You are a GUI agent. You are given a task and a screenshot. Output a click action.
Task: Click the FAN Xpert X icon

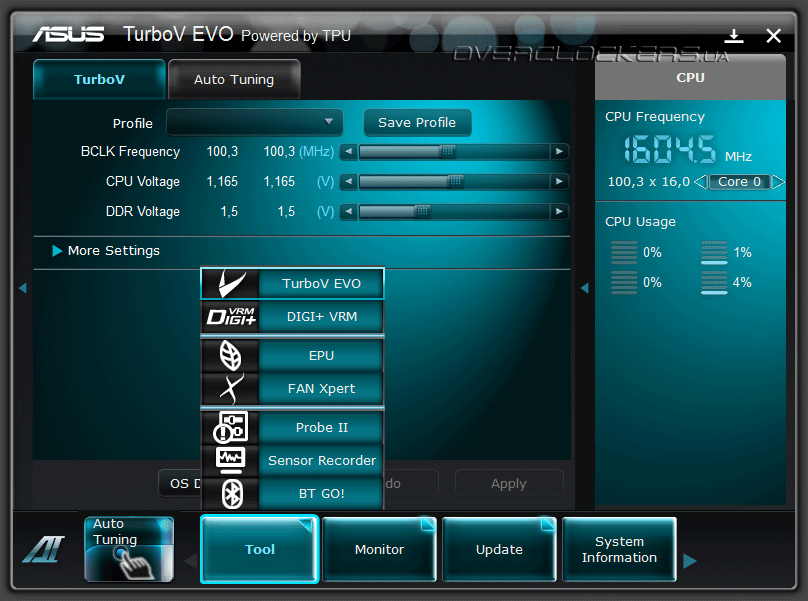(230, 388)
